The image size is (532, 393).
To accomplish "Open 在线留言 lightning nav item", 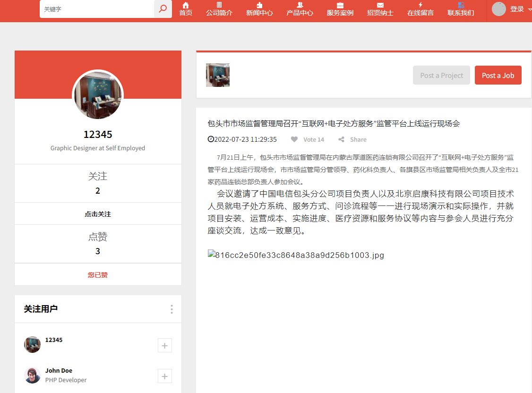I will pos(420,9).
